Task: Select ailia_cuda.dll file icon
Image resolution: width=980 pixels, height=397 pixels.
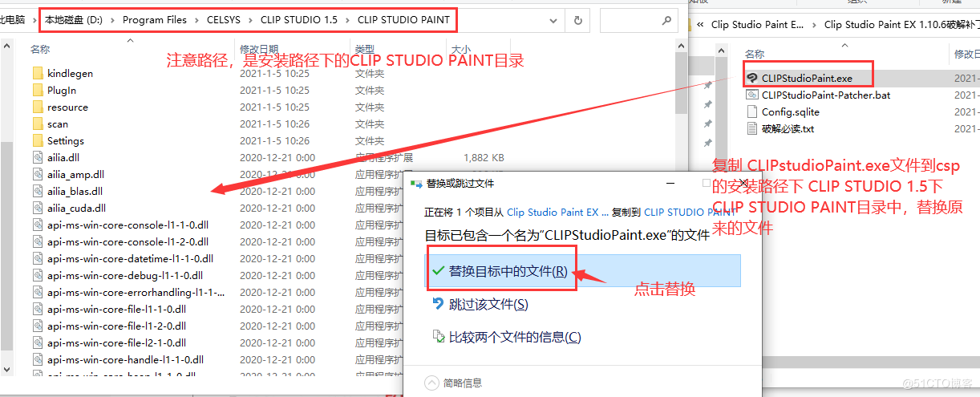Action: click(x=38, y=208)
